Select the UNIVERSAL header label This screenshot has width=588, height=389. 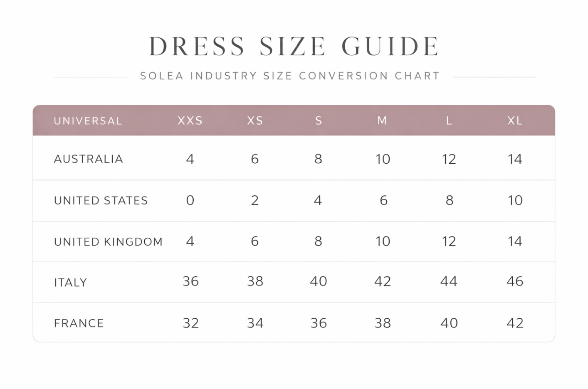(88, 121)
